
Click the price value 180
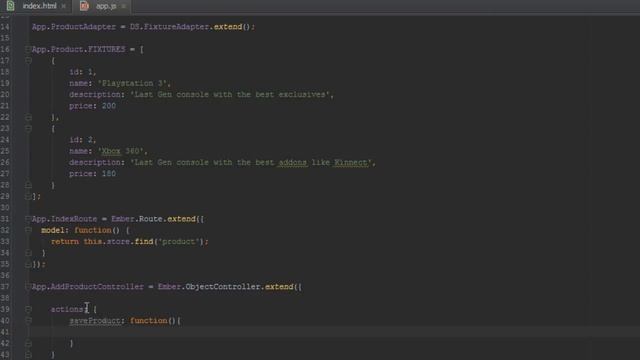(109, 174)
